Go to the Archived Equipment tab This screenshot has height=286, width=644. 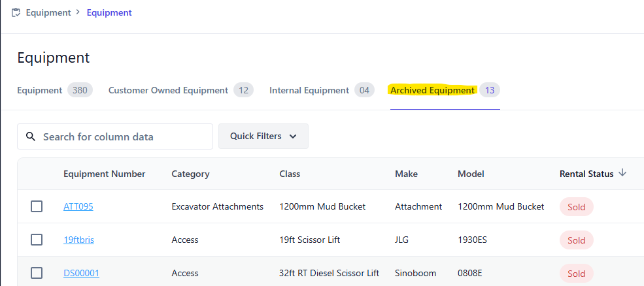pos(445,90)
